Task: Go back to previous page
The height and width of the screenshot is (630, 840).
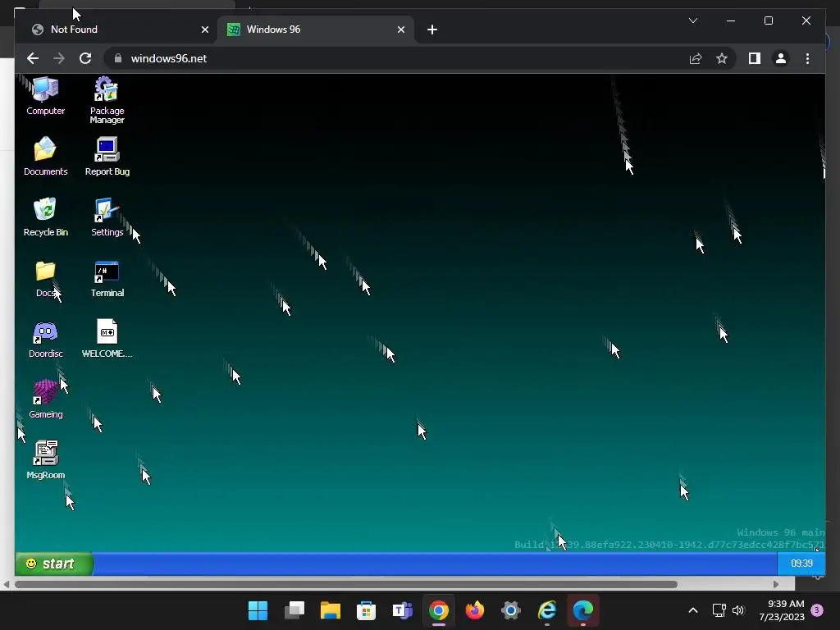Action: [33, 58]
